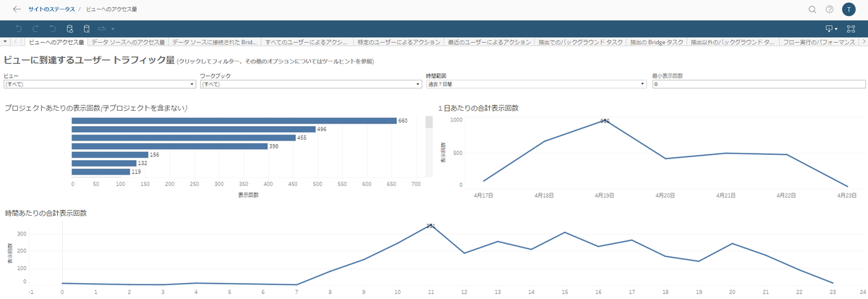Select the 特定のユーザーによるアクション tab
Image resolution: width=868 pixels, height=299 pixels.
tap(399, 43)
